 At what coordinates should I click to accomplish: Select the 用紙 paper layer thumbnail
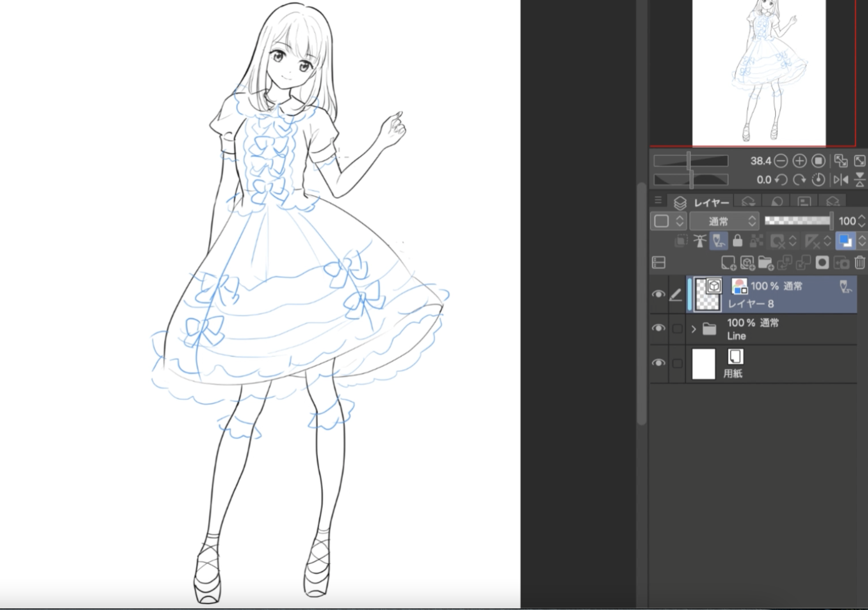pyautogui.click(x=704, y=364)
